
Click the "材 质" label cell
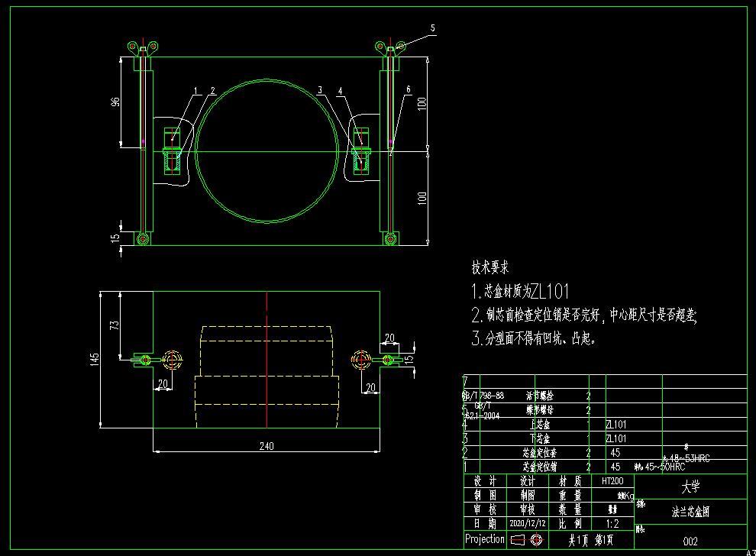570,481
